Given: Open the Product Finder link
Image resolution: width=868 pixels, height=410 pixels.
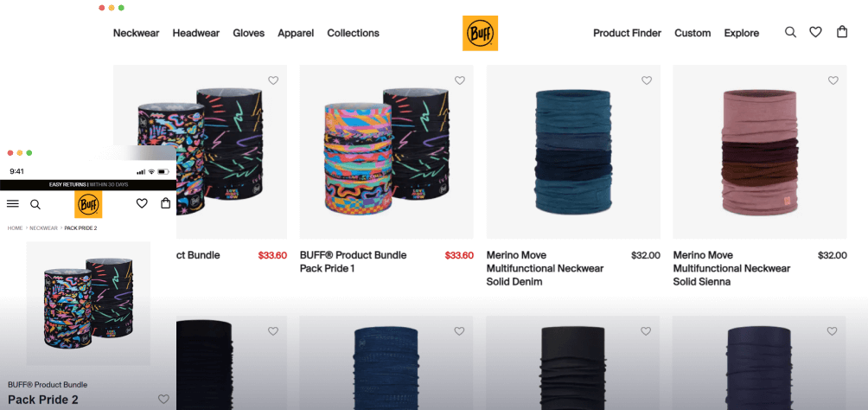Looking at the screenshot, I should coord(627,33).
